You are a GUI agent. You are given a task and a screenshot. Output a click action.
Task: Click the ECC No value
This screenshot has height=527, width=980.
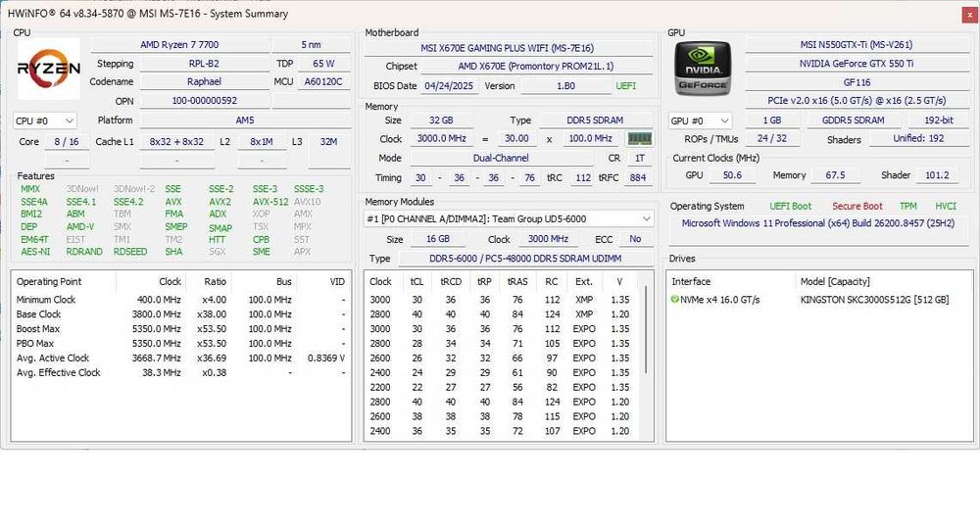click(635, 239)
